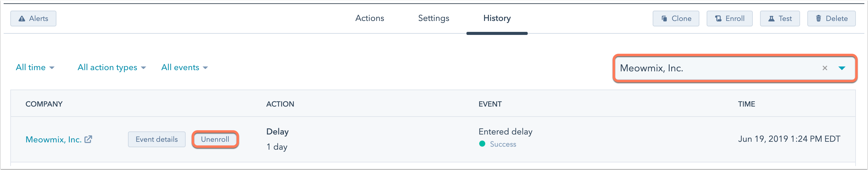868x170 pixels.
Task: Open the All action types filter
Action: click(x=112, y=67)
